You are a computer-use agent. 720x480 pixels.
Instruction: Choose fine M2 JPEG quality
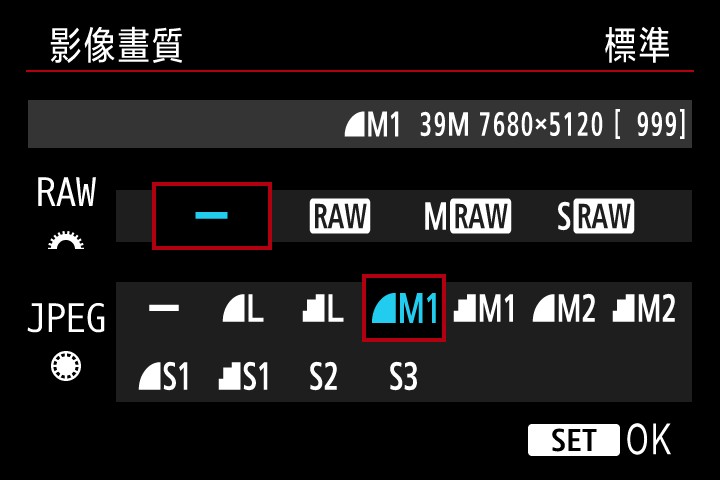564,308
